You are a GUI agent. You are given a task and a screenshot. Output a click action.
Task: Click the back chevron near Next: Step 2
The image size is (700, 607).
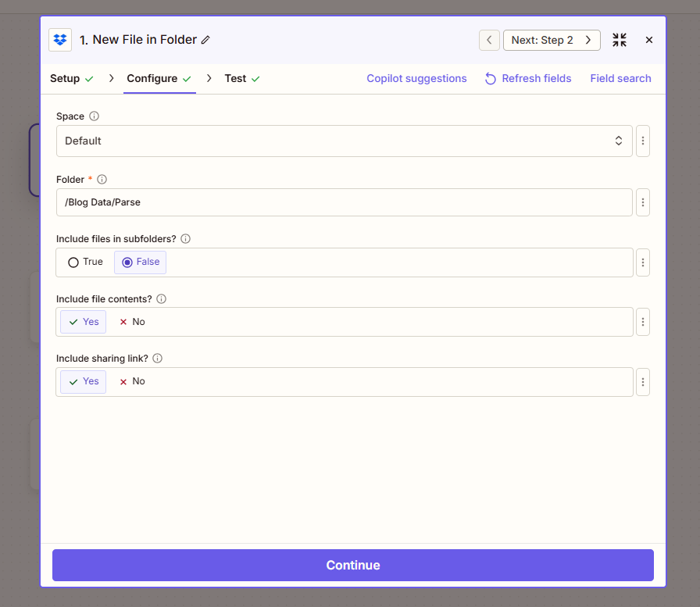tap(489, 39)
